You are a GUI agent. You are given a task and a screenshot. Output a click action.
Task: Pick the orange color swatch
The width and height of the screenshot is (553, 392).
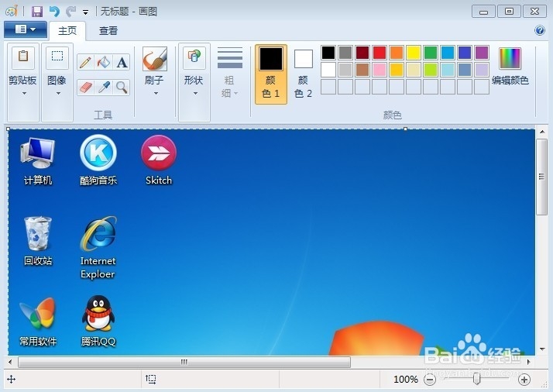click(397, 53)
